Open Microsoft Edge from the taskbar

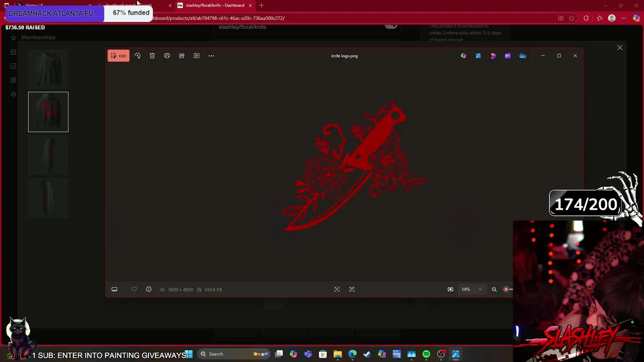click(352, 354)
